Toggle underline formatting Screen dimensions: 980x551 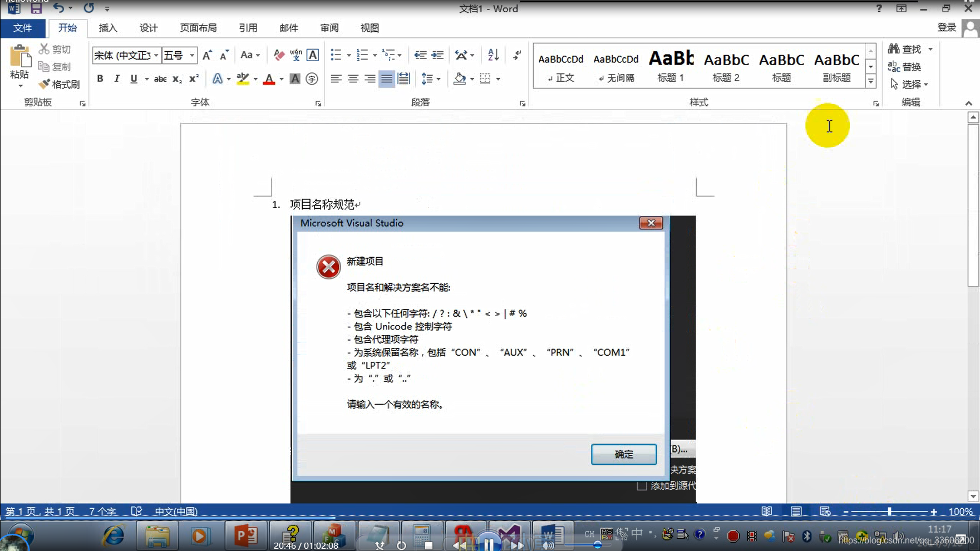coord(133,78)
